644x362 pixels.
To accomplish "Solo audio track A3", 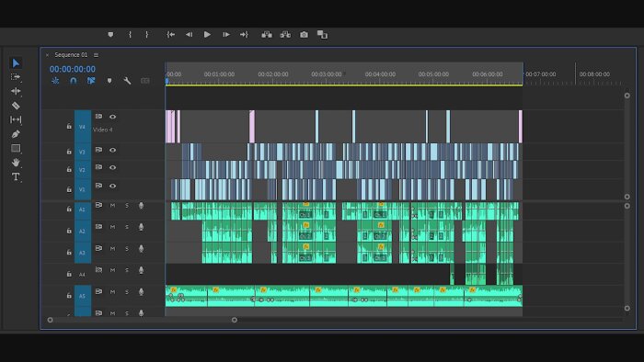I will click(127, 248).
